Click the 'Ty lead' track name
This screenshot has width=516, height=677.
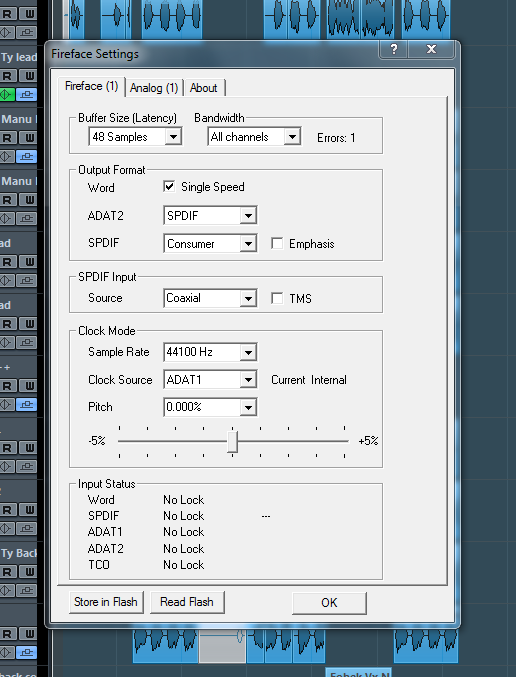(19, 57)
